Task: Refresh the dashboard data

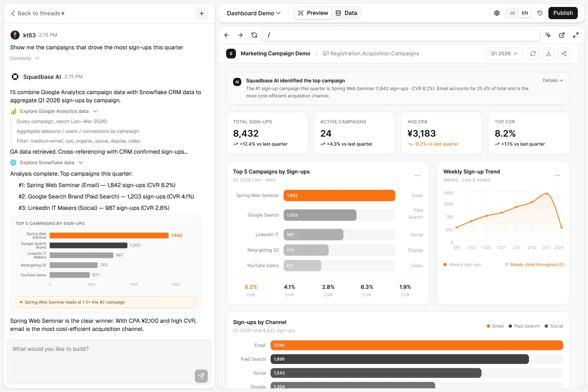Action: (x=533, y=53)
